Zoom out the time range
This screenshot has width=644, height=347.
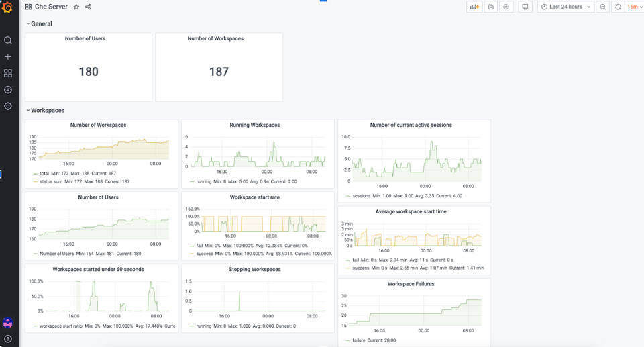point(602,7)
